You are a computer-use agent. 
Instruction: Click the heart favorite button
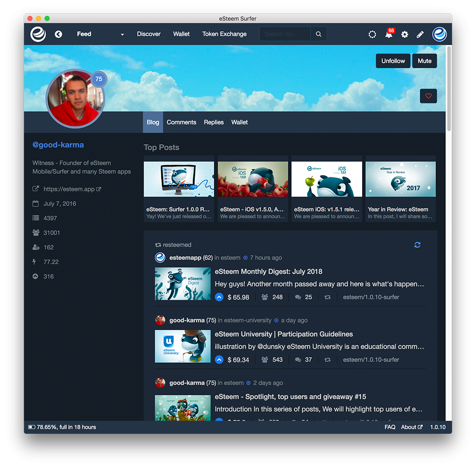tap(428, 96)
